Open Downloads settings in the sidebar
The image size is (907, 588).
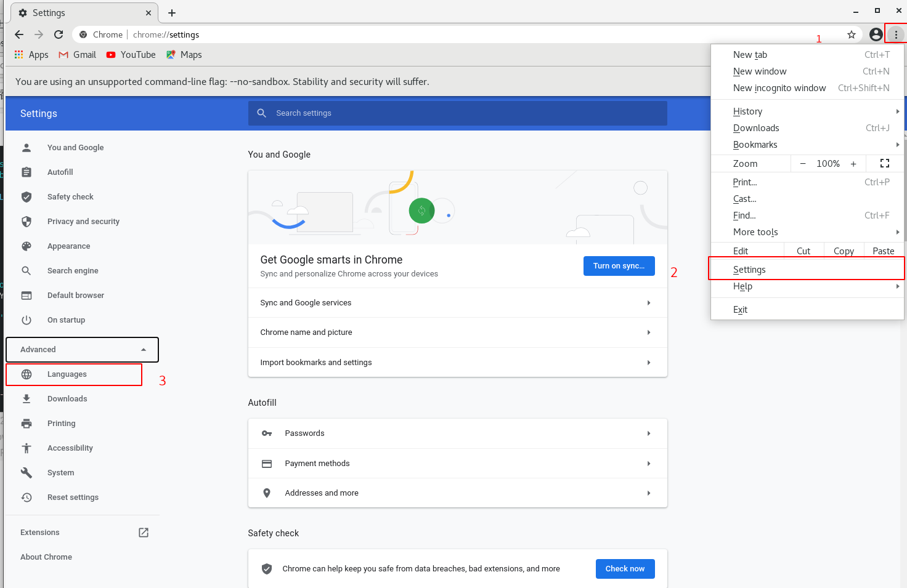67,399
